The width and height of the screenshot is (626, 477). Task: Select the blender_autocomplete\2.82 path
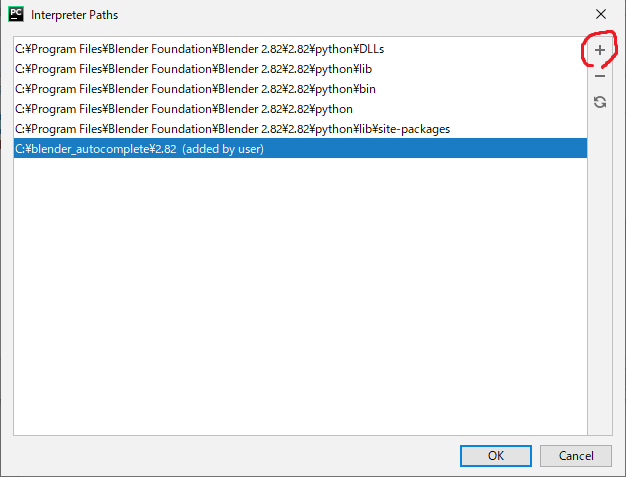click(x=300, y=148)
